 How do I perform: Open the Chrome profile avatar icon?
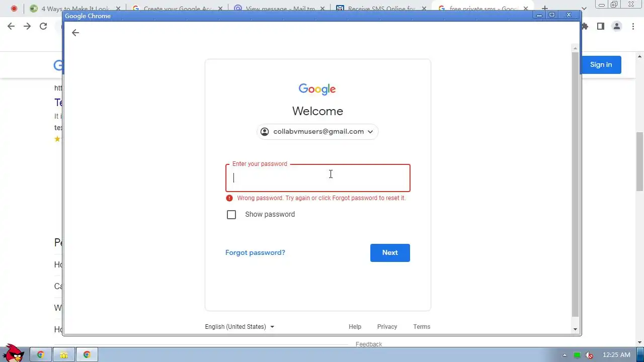pos(617,26)
